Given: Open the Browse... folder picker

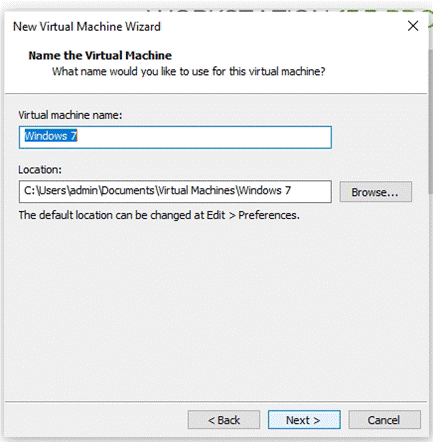Looking at the screenshot, I should [376, 192].
